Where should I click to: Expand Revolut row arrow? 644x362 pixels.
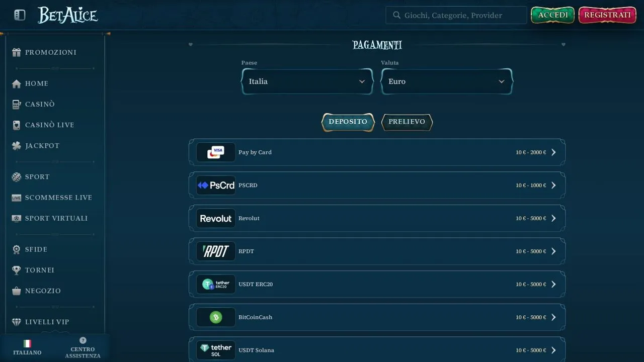coord(553,218)
